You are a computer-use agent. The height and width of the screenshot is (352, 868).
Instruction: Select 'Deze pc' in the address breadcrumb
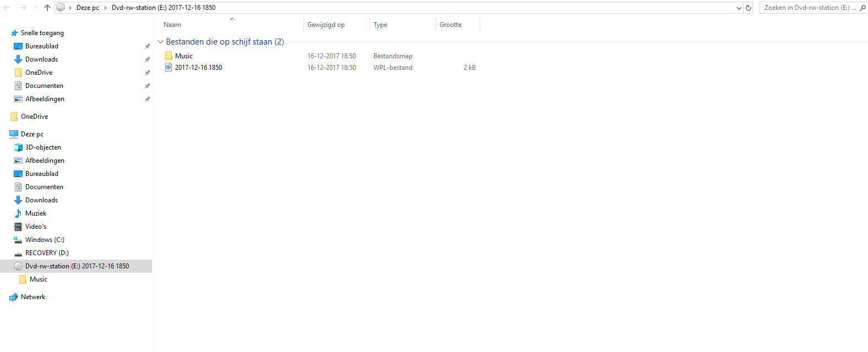[88, 8]
